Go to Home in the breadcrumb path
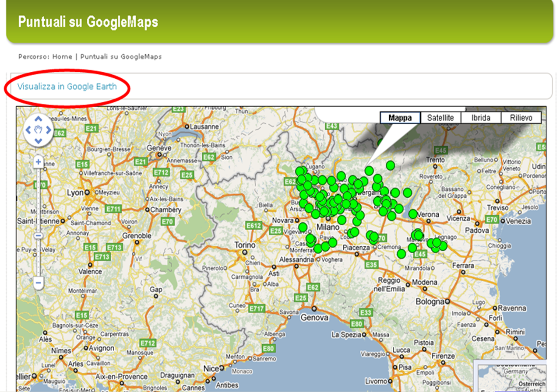The image size is (560, 392). 62,56
